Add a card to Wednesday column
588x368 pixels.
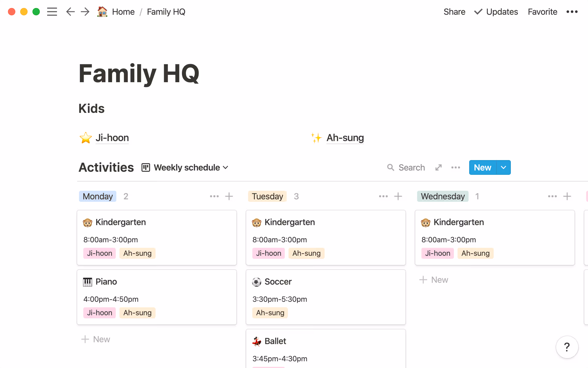[567, 196]
